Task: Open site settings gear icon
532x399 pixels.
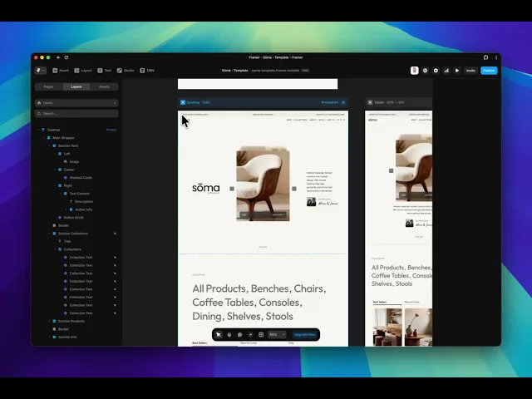Action: coord(436,71)
